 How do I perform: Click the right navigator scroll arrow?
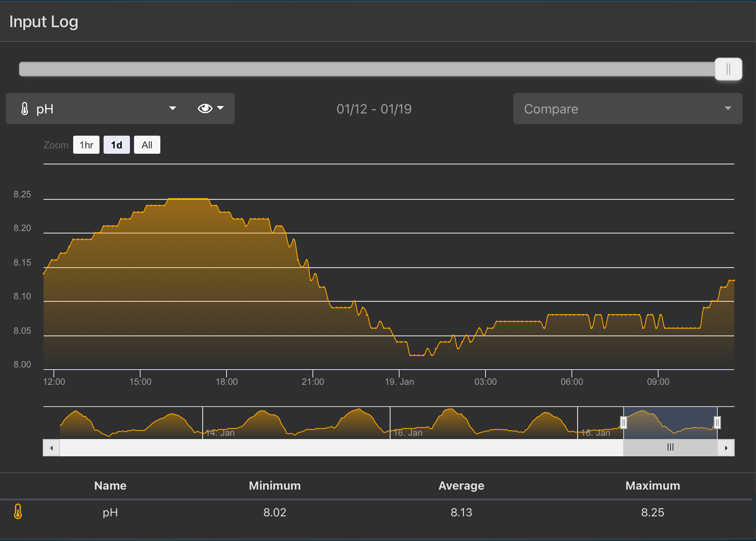click(726, 448)
